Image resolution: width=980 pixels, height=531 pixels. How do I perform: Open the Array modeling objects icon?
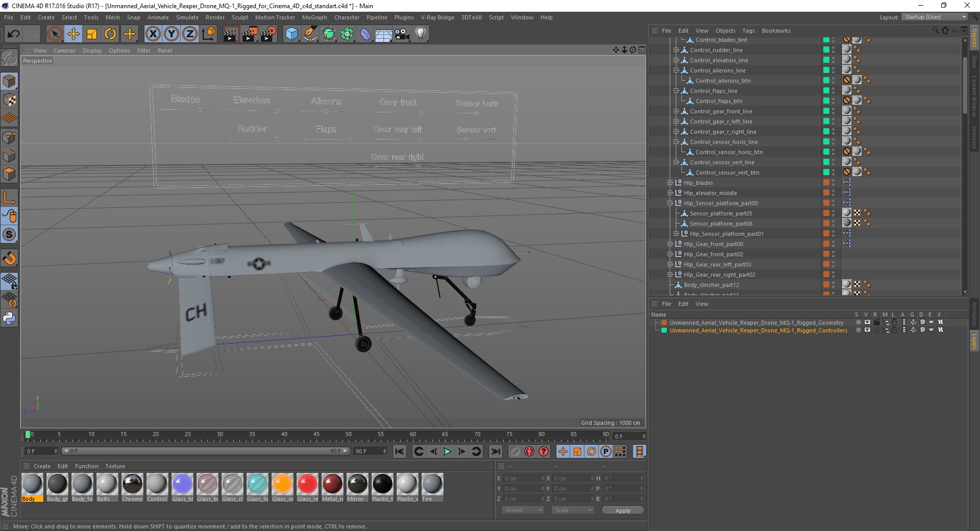347,34
